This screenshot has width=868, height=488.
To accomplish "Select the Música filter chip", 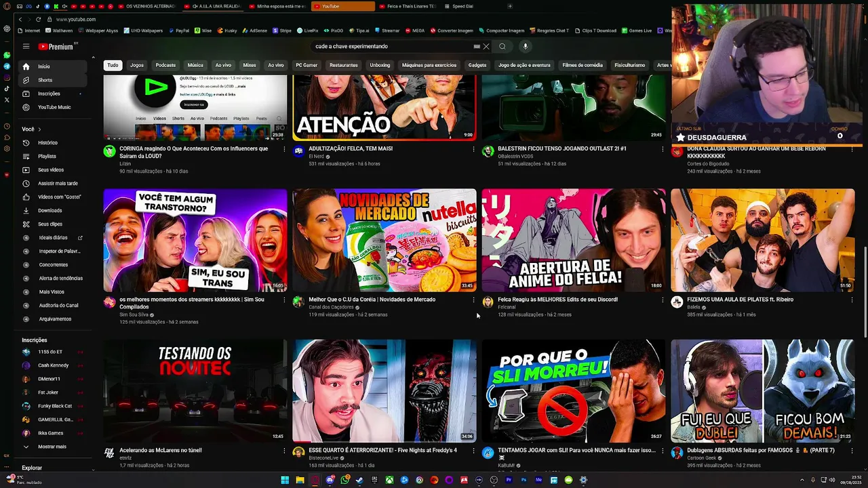I will (x=195, y=65).
